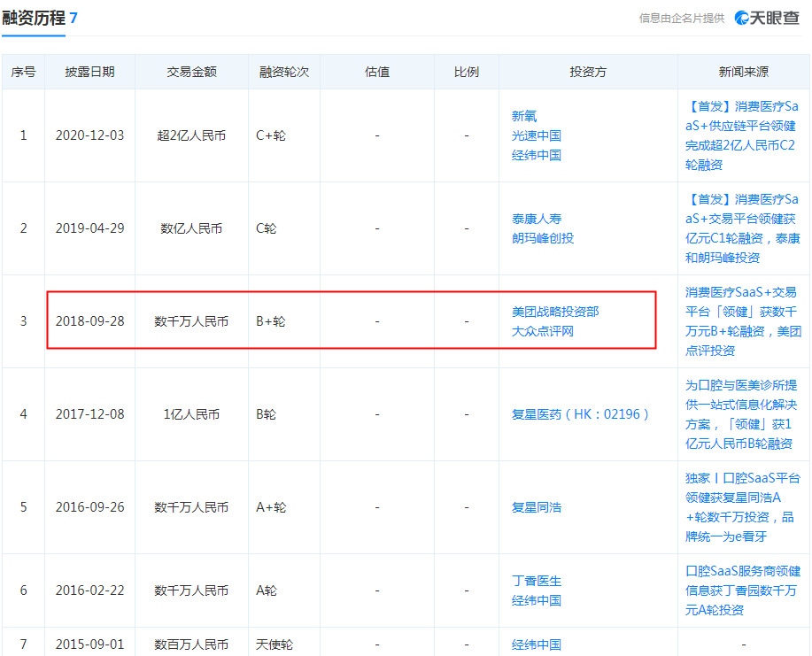Click the 新闻来源 column header
Viewport: 812px width, 656px height.
pyautogui.click(x=744, y=72)
